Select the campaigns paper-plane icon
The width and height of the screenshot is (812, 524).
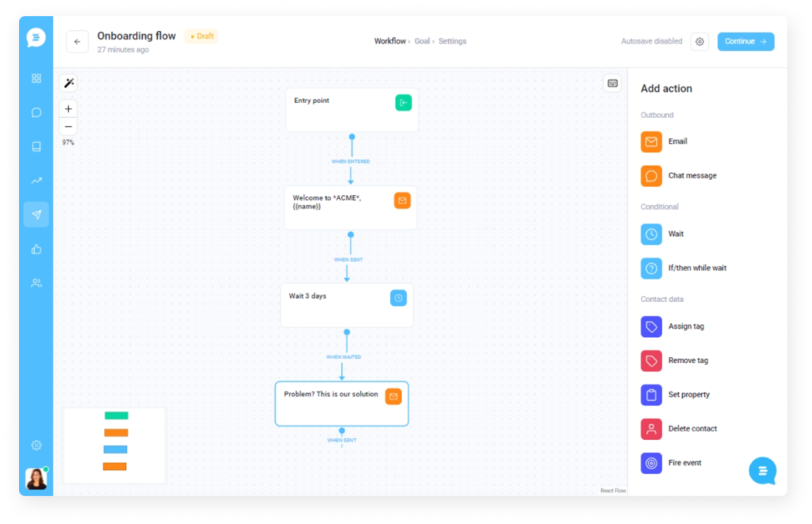pyautogui.click(x=36, y=214)
